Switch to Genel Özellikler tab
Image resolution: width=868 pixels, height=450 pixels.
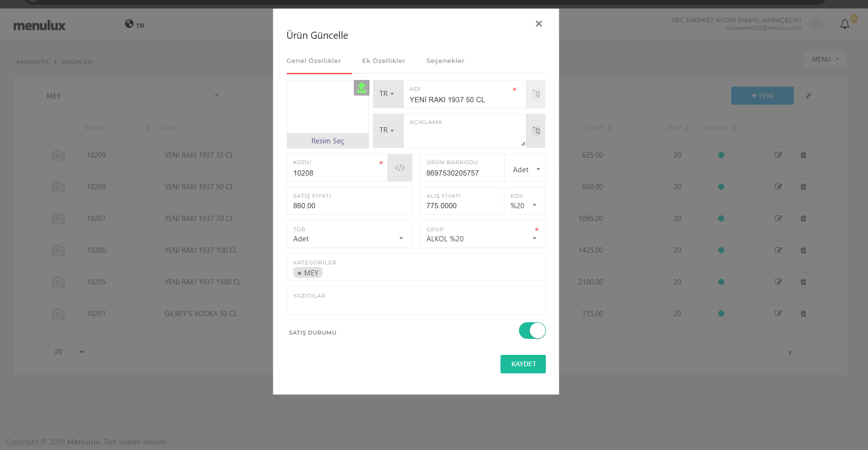pos(314,61)
